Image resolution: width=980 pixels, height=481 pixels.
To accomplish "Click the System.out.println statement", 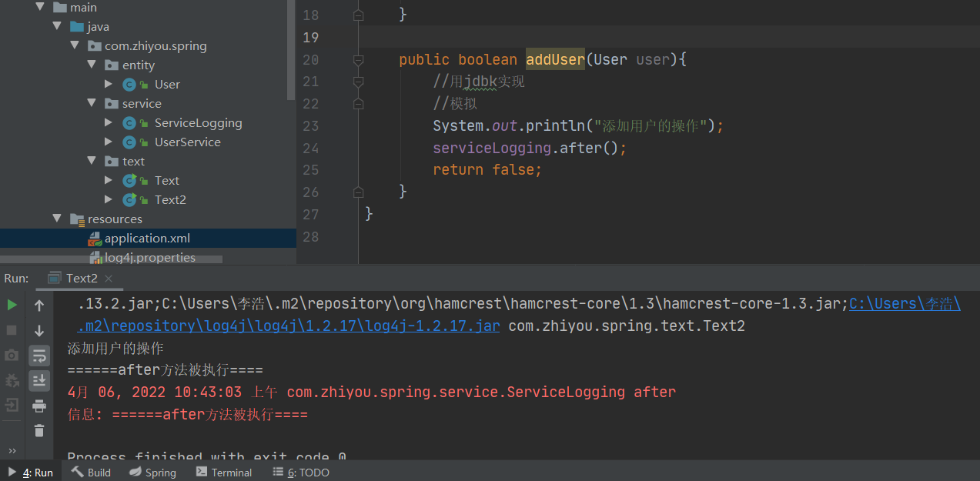I will [578, 125].
